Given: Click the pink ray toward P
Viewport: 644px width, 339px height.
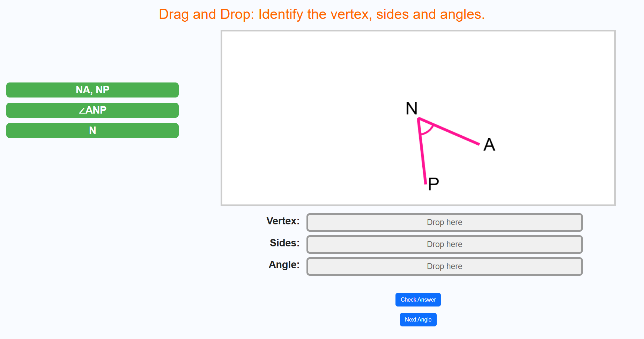Looking at the screenshot, I should coord(422,154).
